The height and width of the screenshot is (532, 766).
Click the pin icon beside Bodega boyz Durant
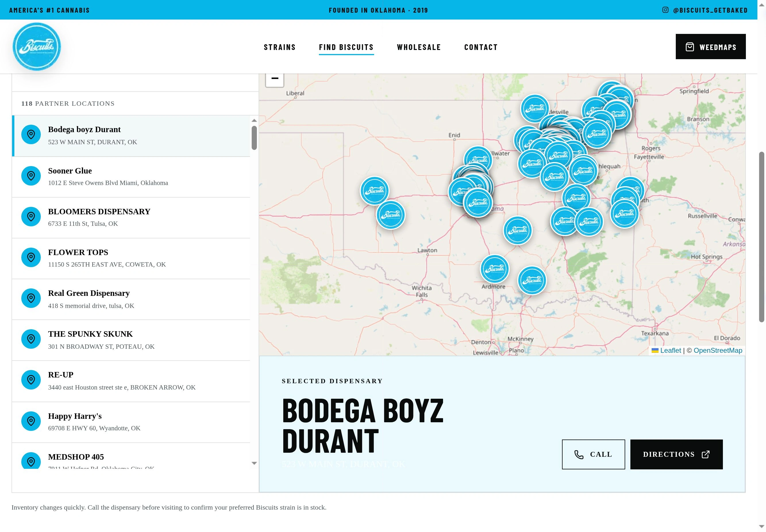coord(31,135)
